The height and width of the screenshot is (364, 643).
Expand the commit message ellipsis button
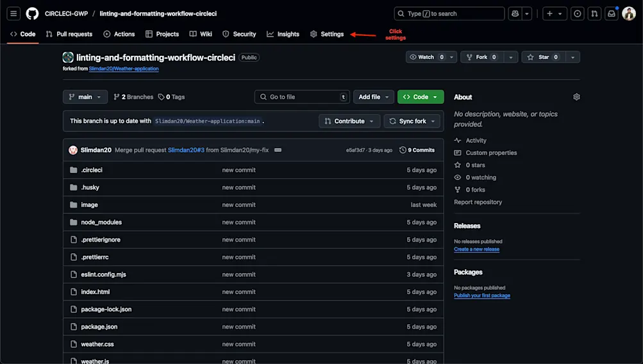(x=278, y=150)
